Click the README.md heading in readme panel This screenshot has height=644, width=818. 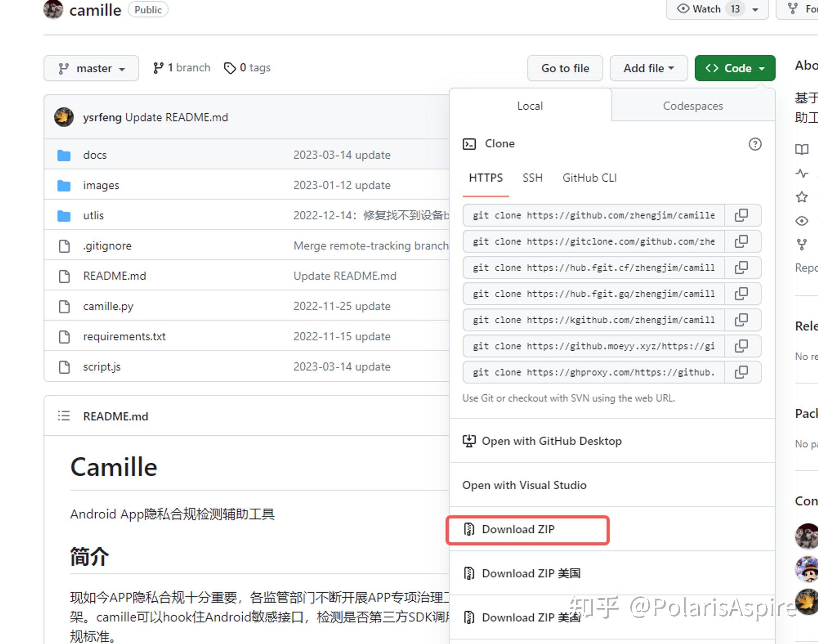coord(116,417)
